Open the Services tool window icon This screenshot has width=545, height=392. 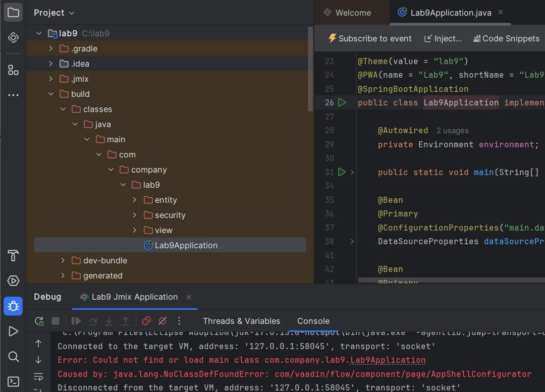pos(13,281)
